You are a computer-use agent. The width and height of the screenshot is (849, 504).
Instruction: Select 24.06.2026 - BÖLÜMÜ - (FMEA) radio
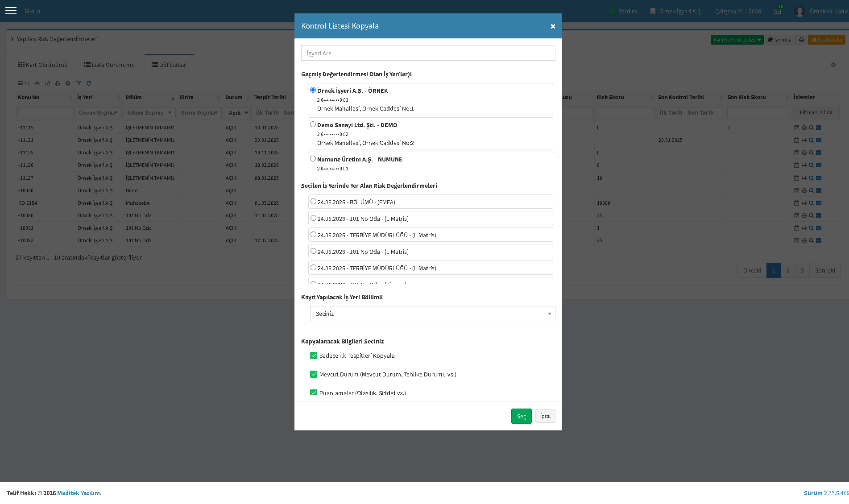click(313, 202)
